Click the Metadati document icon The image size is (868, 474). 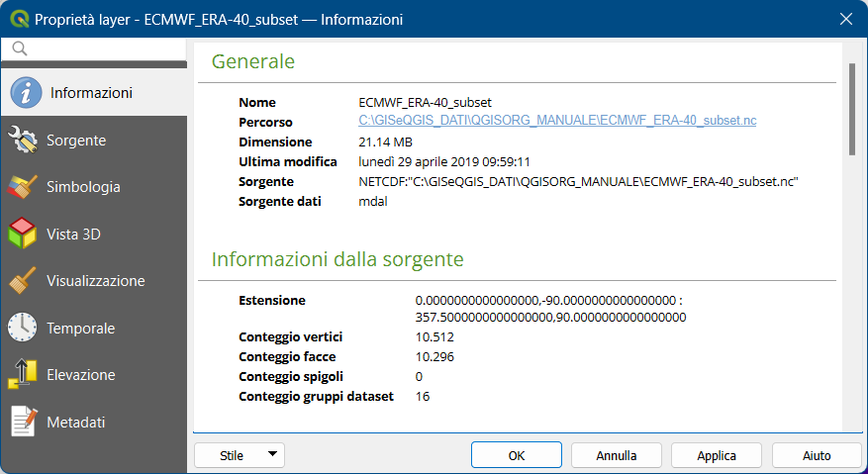point(23,422)
